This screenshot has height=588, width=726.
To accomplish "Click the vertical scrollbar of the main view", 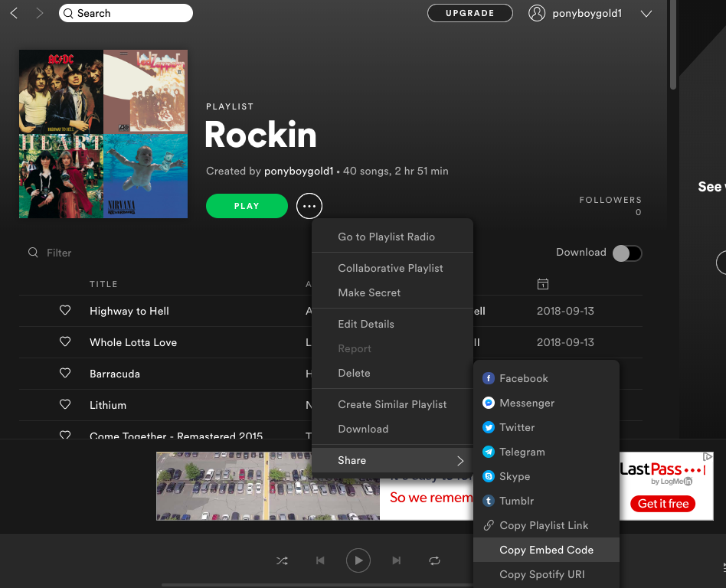I will (x=672, y=44).
